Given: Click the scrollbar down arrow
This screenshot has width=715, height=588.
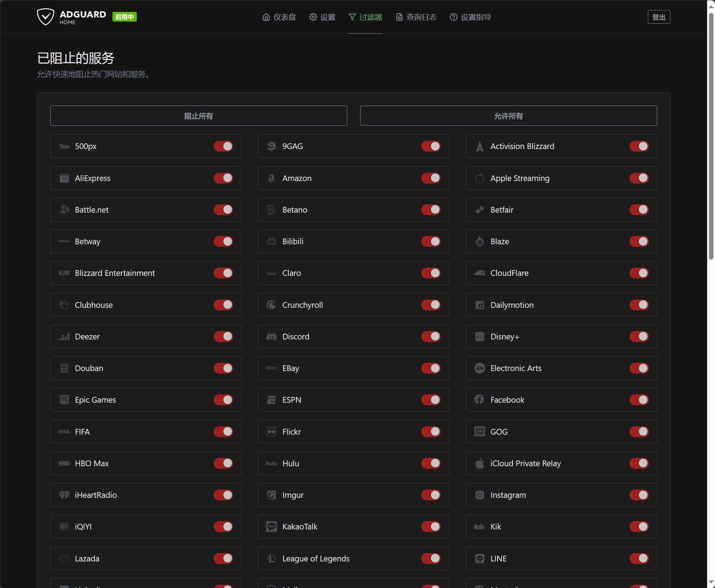Looking at the screenshot, I should tap(711, 582).
